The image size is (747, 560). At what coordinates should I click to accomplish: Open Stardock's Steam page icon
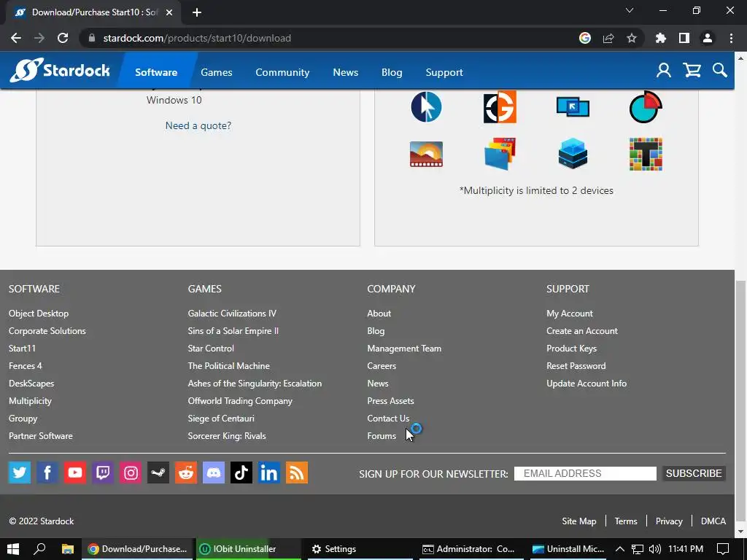tap(158, 472)
